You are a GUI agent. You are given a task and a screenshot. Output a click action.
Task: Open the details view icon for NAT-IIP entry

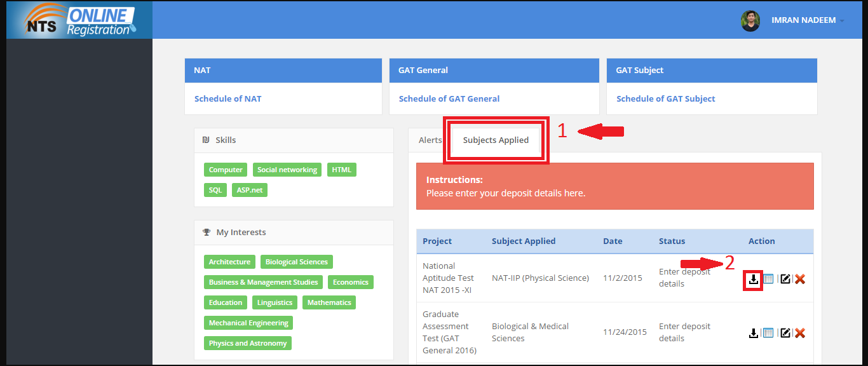click(x=769, y=278)
